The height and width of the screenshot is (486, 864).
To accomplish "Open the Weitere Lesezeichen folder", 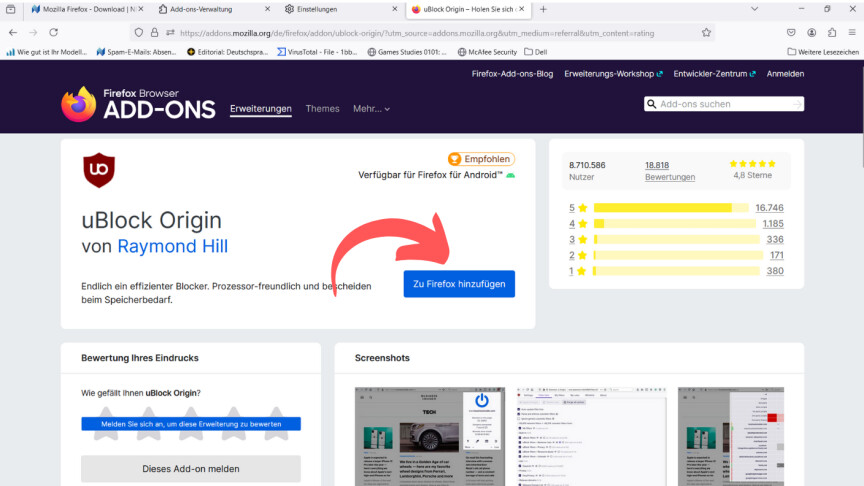I will tap(823, 52).
